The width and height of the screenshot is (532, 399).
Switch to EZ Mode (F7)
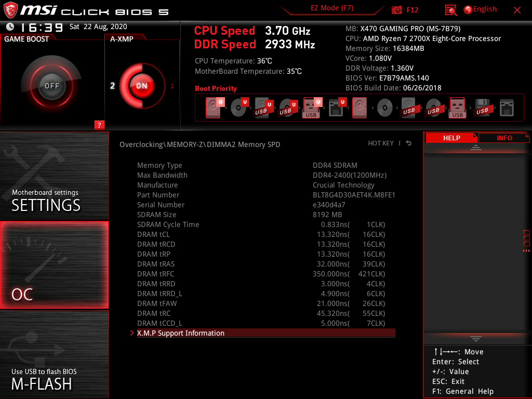(x=332, y=8)
